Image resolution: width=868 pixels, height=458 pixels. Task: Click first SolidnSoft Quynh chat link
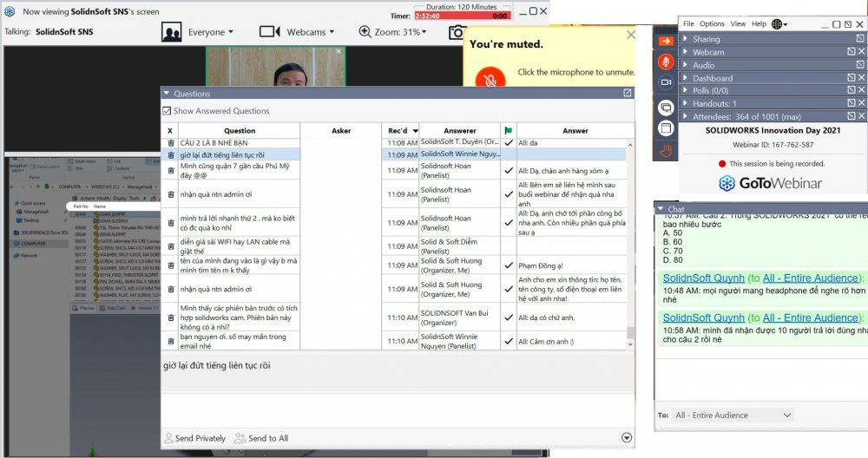(x=704, y=278)
